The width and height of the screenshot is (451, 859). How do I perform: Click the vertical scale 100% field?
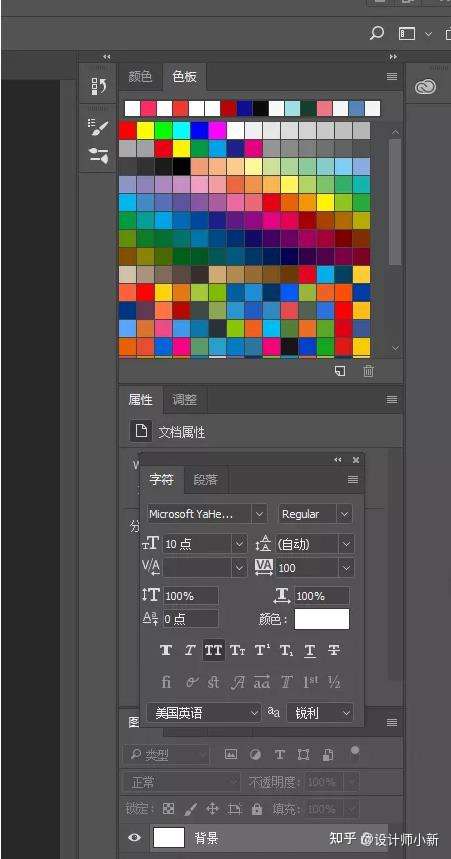click(x=191, y=595)
